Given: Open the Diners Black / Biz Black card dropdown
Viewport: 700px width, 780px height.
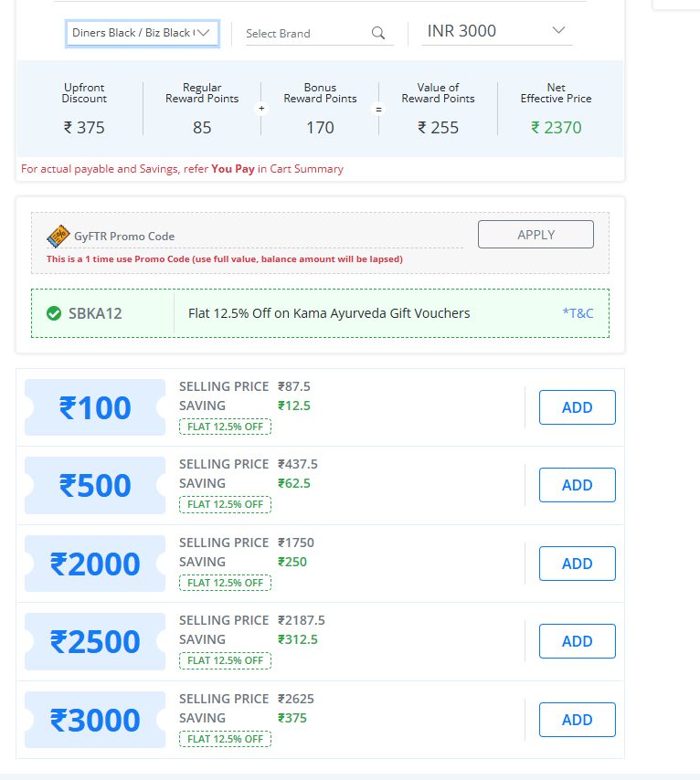Looking at the screenshot, I should click(x=142, y=33).
